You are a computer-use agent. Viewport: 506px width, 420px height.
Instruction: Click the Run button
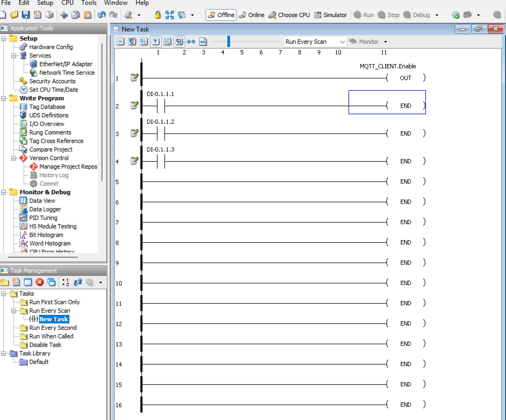coord(363,15)
